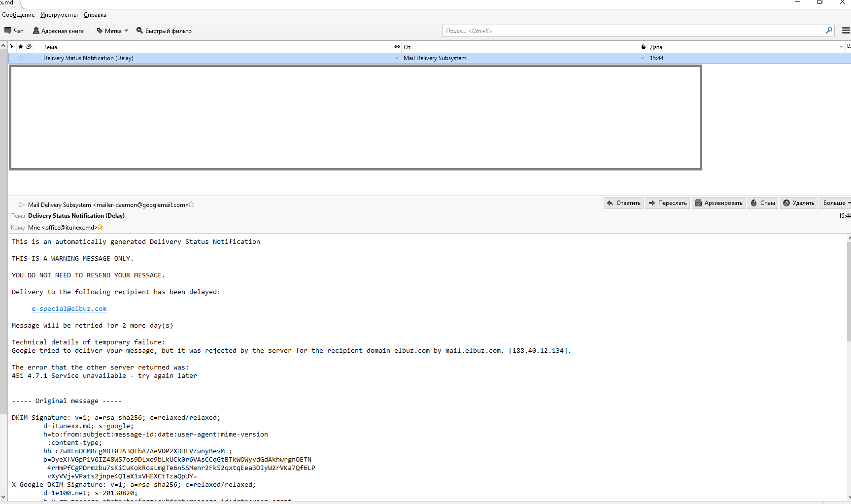
Task: Open the Сообщение menu
Action: point(18,15)
